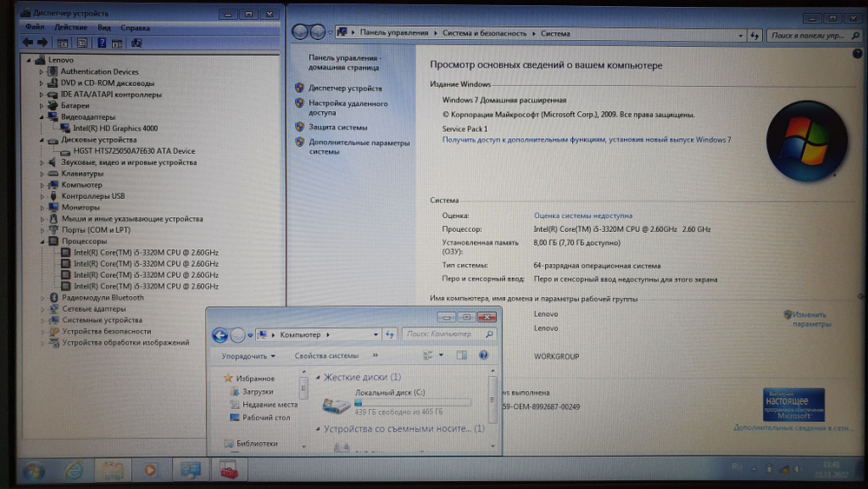The height and width of the screenshot is (489, 868).
Task: Open the Действие menu in Device Manager
Action: tap(70, 27)
